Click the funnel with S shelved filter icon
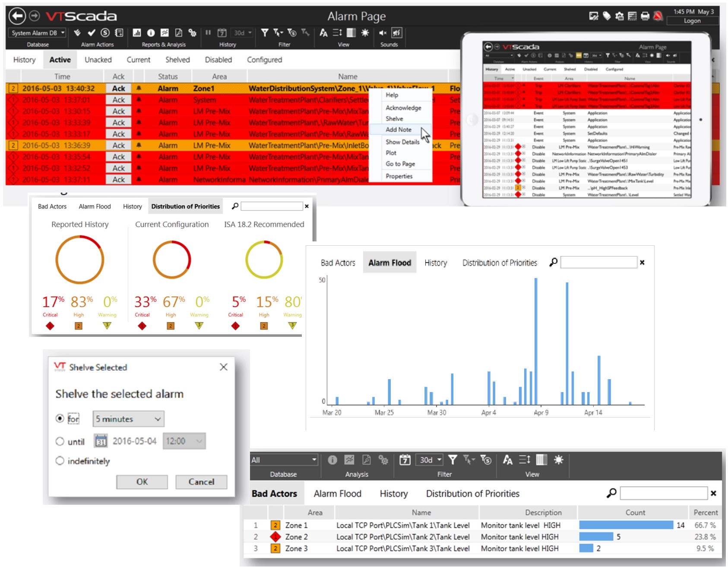This screenshot has height=570, width=728. [292, 33]
